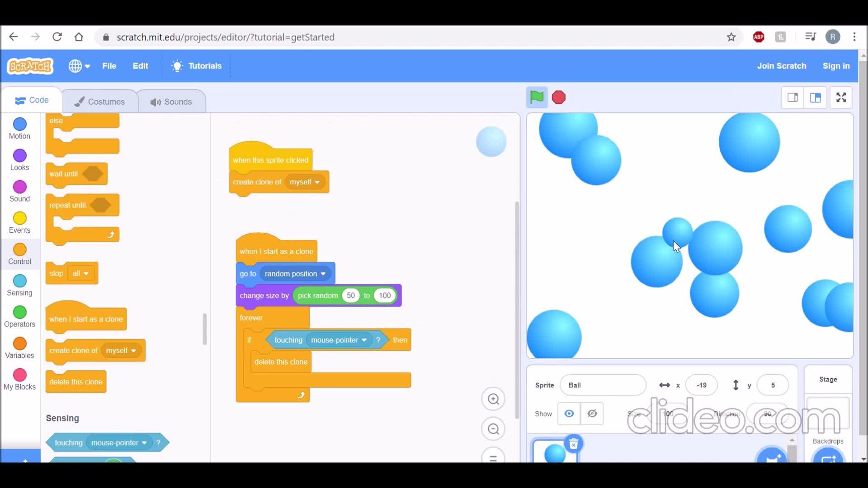Open the Operators blocks category
Screen dimensions: 868x488
tap(20, 317)
